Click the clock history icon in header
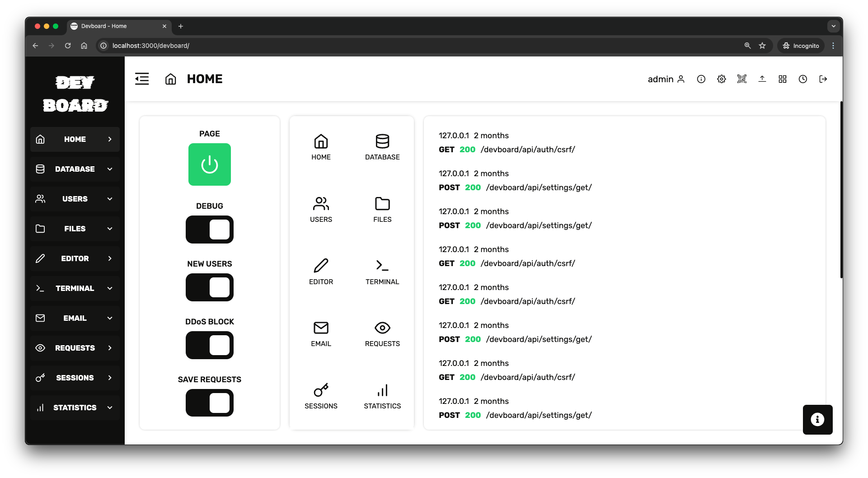The width and height of the screenshot is (868, 478). (803, 79)
